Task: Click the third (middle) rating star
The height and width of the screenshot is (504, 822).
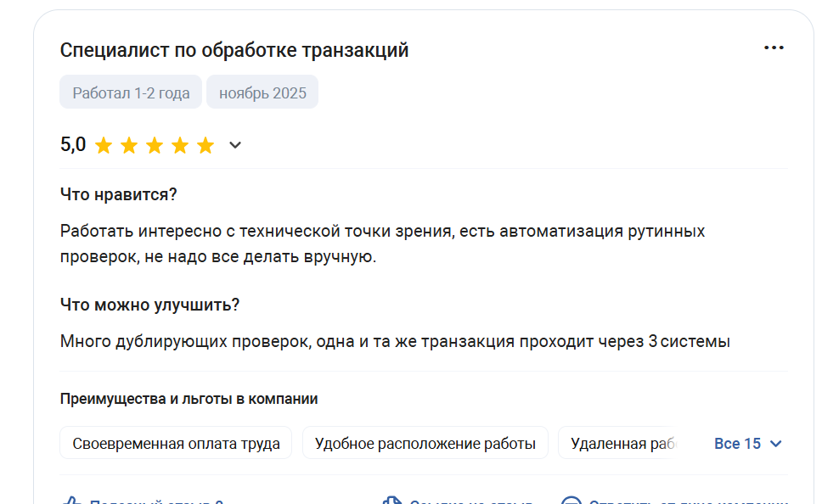Action: [x=155, y=146]
